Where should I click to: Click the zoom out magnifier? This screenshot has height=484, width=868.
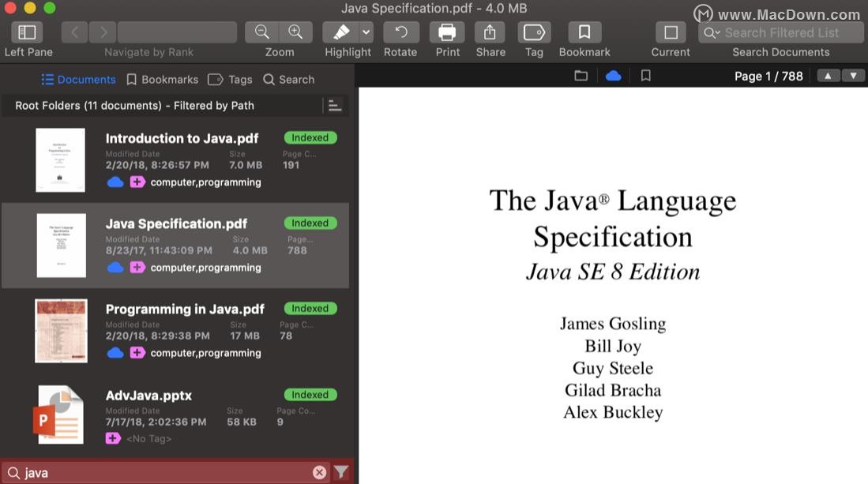tap(262, 32)
